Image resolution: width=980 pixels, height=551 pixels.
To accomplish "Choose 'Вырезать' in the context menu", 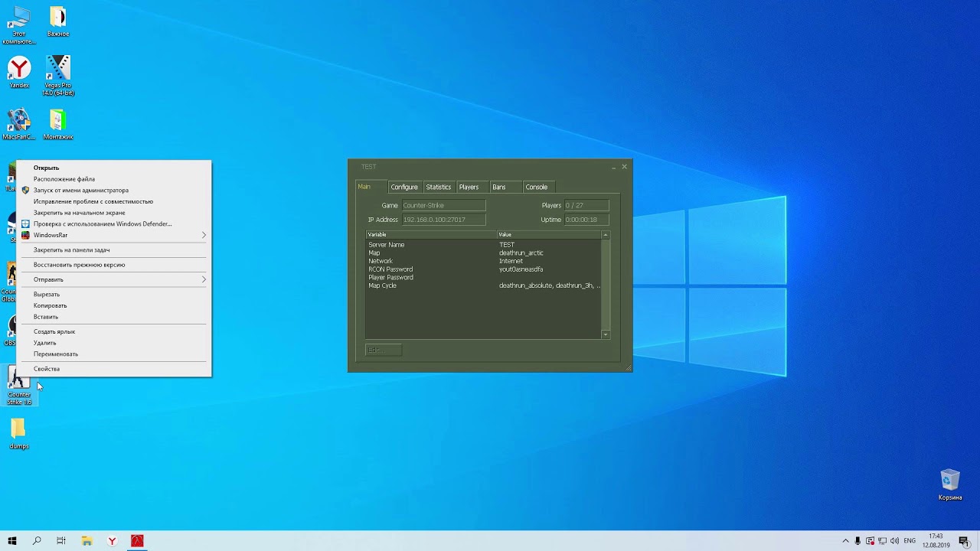I will [113, 294].
